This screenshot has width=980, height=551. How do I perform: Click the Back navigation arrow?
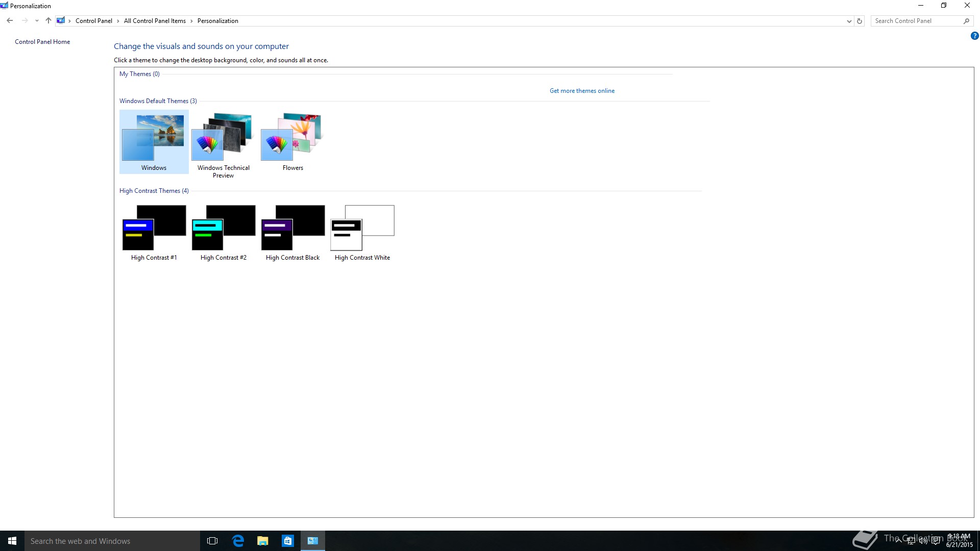(x=10, y=21)
